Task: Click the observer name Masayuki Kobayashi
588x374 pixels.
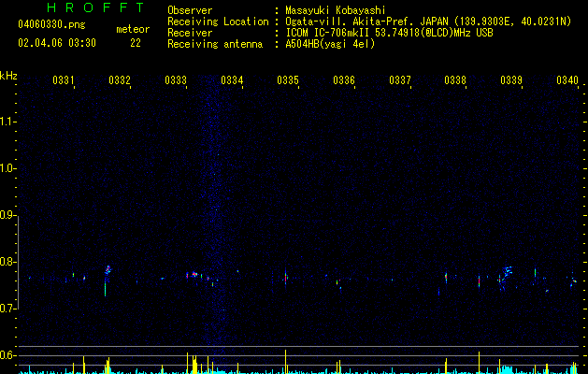Action: click(x=336, y=10)
